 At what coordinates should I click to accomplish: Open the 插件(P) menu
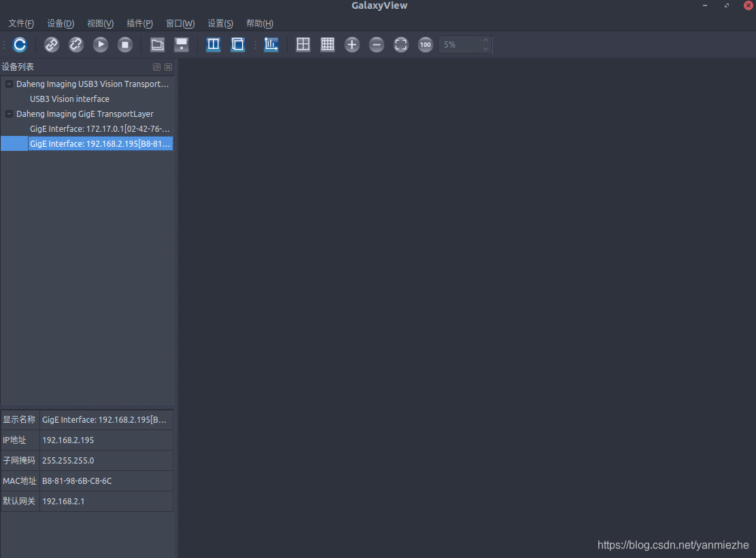click(x=140, y=23)
